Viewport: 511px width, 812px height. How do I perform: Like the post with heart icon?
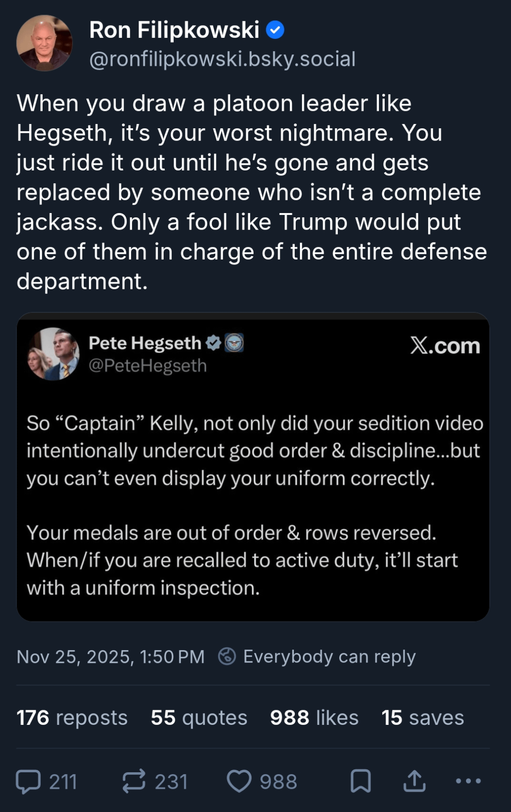click(x=239, y=781)
